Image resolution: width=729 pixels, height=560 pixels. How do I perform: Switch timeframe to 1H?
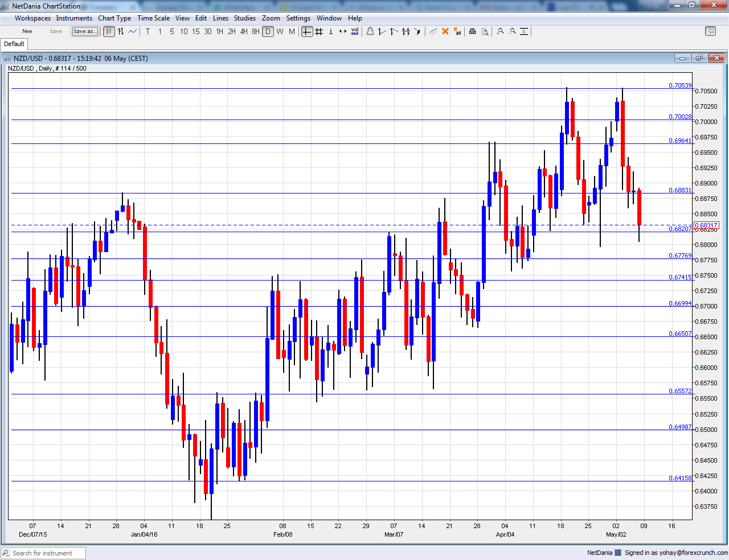(x=219, y=31)
